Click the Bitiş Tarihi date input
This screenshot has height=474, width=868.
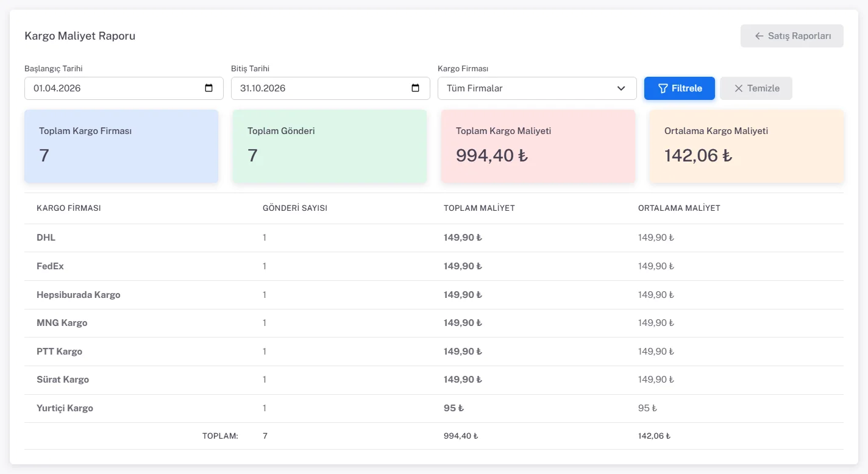(330, 88)
